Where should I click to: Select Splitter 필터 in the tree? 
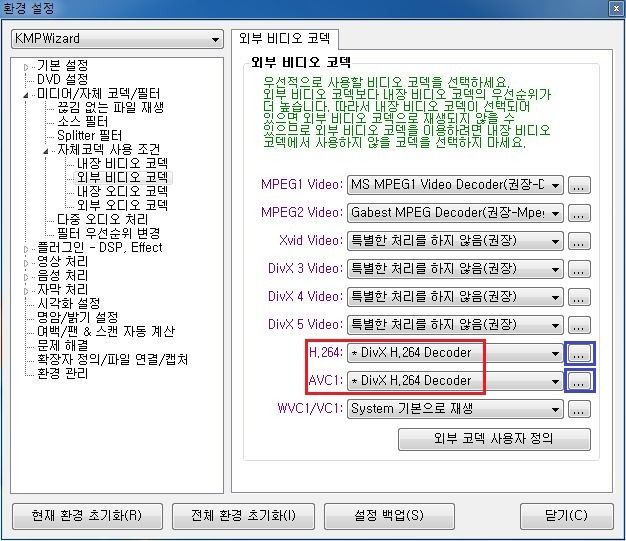[x=89, y=135]
